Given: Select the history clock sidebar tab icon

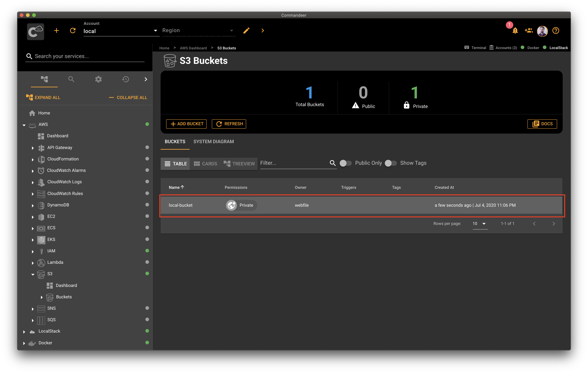Looking at the screenshot, I should click(x=126, y=79).
